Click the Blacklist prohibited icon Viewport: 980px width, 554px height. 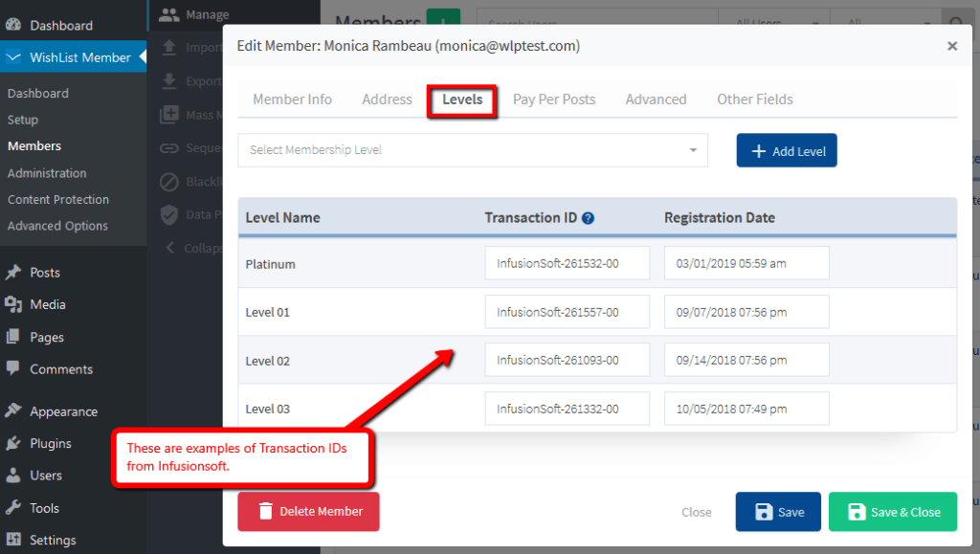[168, 182]
